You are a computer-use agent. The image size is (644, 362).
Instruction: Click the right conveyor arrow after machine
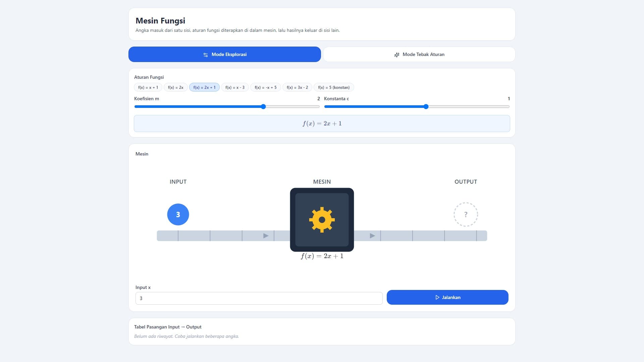click(x=372, y=236)
